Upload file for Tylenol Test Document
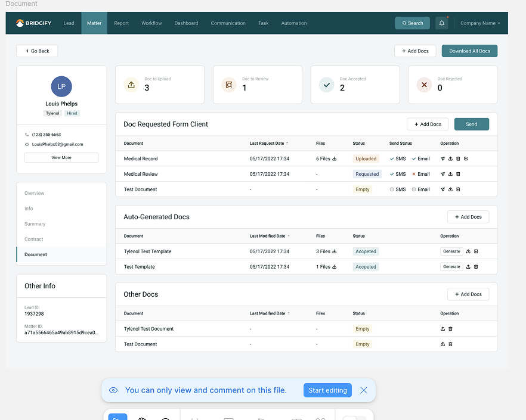Screen dimensions: 526x420 click(443, 329)
